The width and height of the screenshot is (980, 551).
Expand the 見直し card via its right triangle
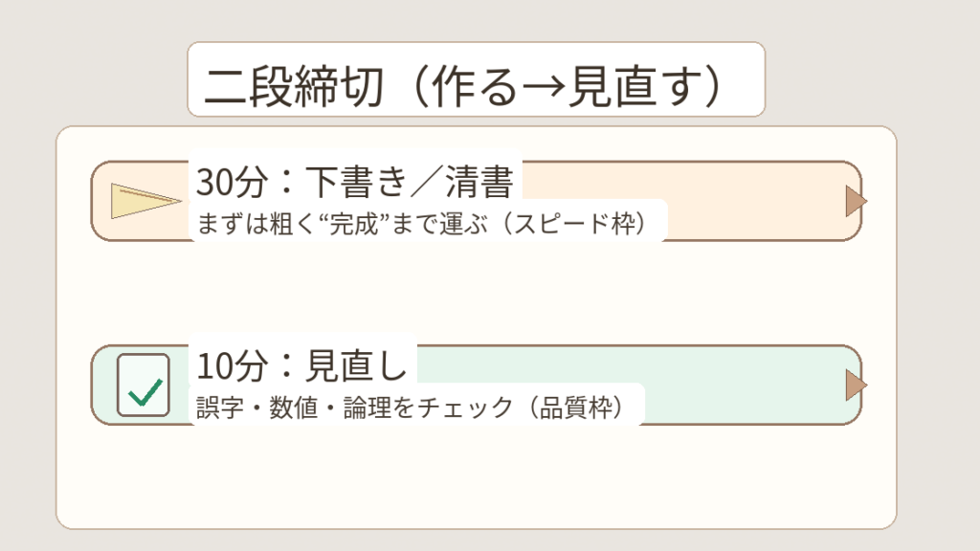click(x=856, y=386)
